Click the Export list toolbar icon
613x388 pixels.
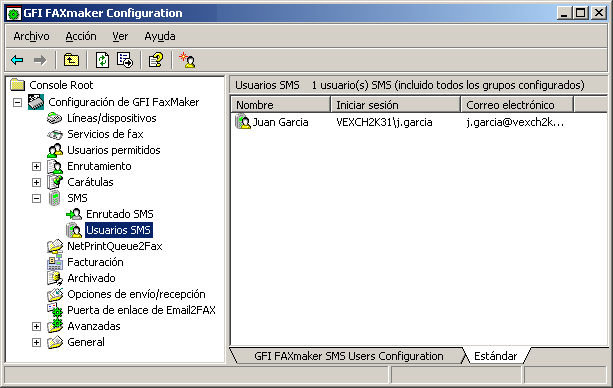(x=125, y=60)
